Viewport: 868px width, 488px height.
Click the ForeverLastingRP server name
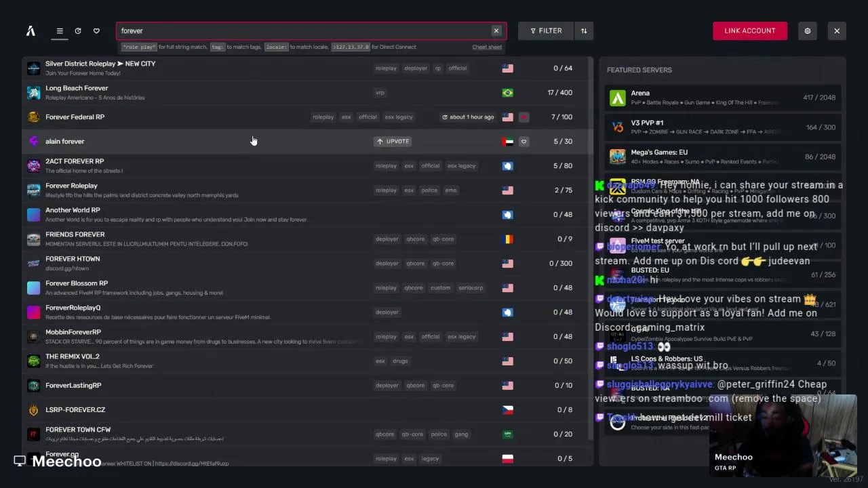[x=73, y=385]
